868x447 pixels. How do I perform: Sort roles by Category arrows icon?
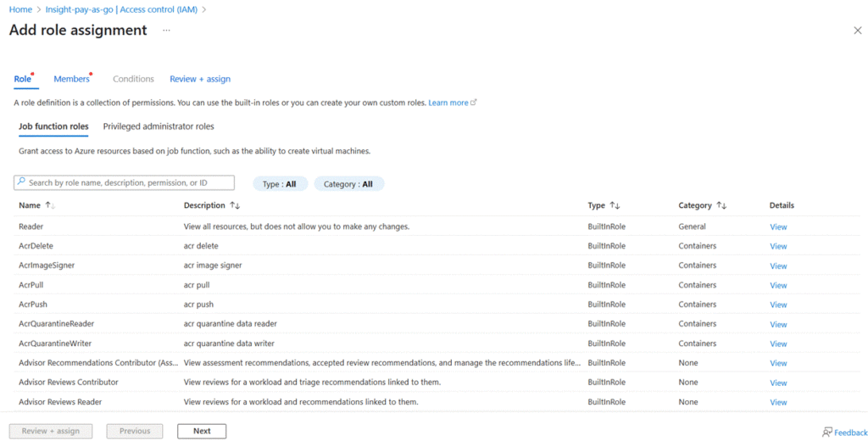(721, 205)
